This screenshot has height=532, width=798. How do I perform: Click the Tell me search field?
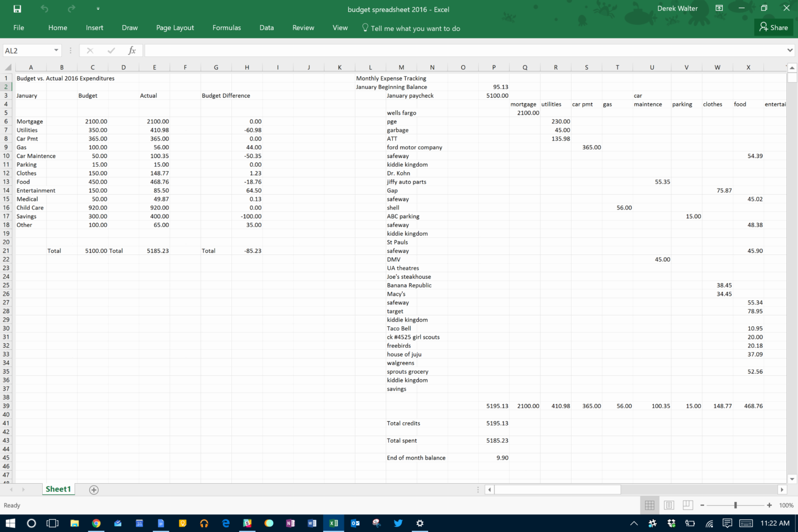click(415, 29)
